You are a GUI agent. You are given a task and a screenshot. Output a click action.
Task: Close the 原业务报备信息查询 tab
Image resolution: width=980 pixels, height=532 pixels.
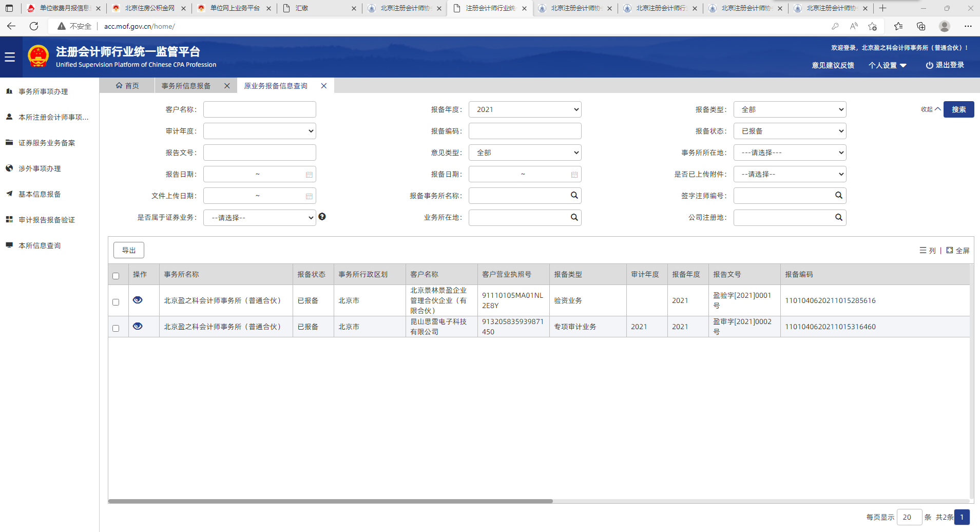click(324, 86)
